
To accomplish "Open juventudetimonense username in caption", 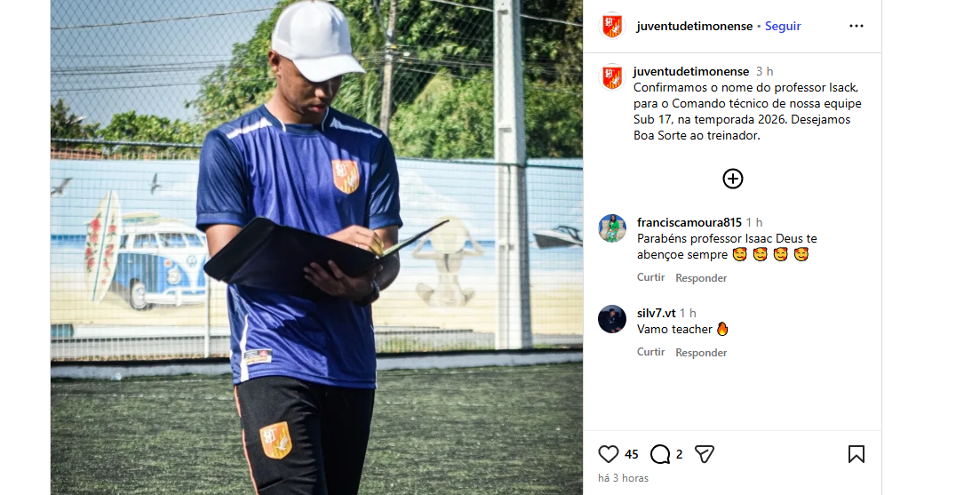I will coord(690,71).
